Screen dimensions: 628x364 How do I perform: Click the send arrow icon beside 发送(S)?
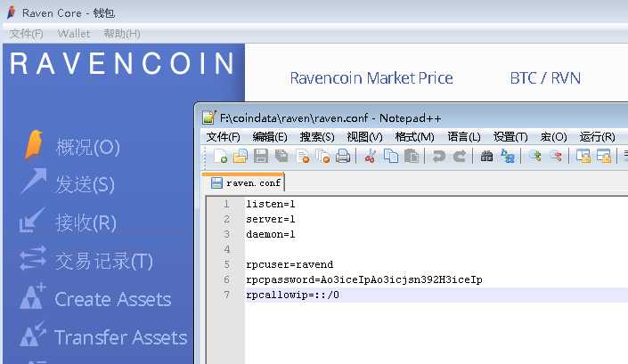click(x=34, y=181)
